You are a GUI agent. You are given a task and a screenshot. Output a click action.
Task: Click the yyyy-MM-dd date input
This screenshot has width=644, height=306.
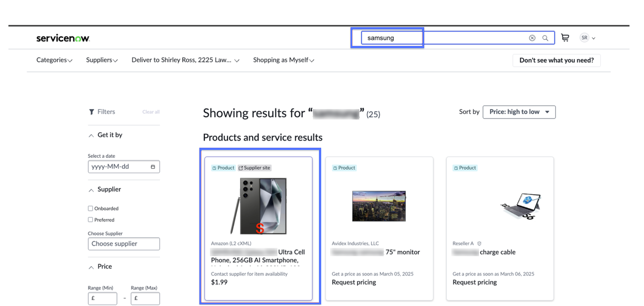click(x=123, y=167)
